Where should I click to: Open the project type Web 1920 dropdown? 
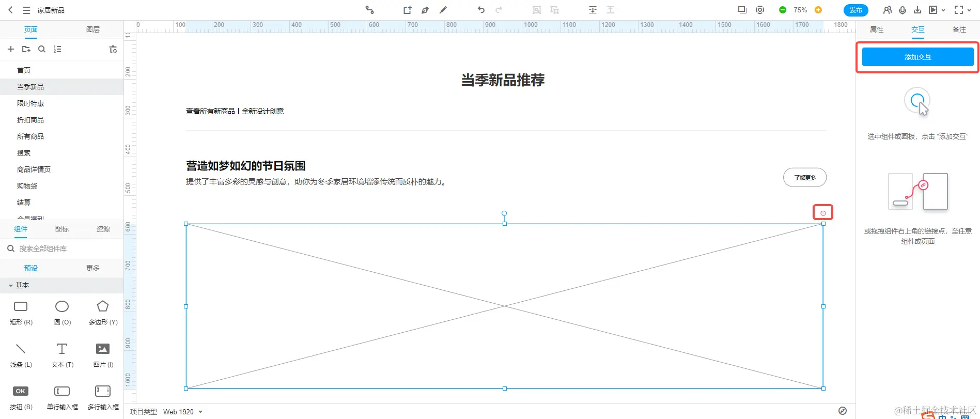[183, 412]
